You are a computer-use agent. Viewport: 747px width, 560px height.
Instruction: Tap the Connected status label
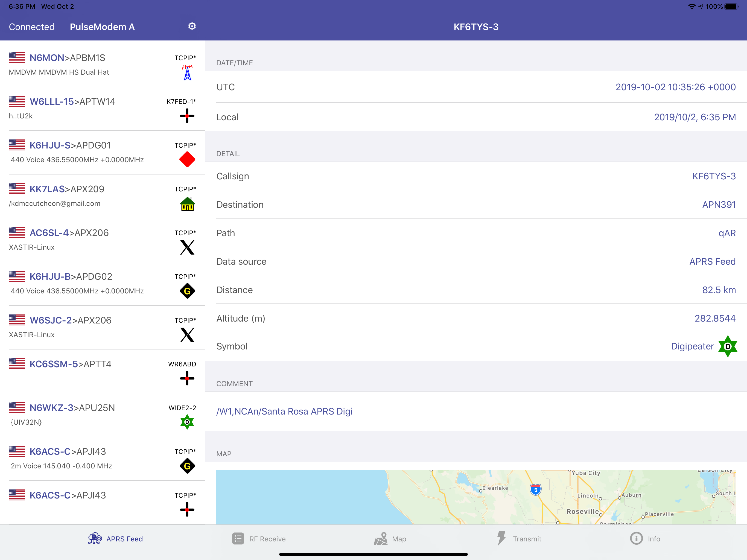tap(32, 27)
